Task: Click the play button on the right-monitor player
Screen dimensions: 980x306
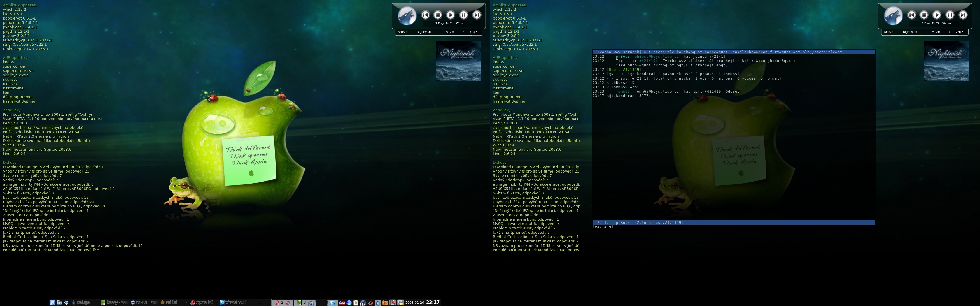Action: 937,15
